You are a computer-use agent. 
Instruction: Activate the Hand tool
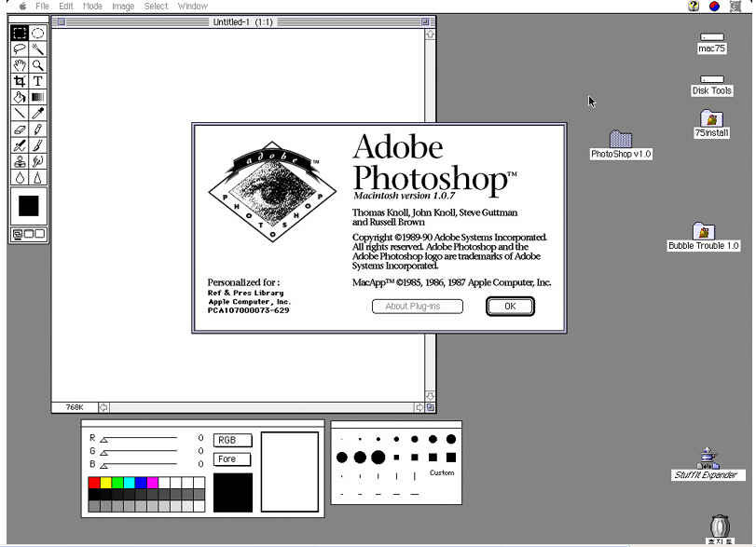tap(20, 65)
